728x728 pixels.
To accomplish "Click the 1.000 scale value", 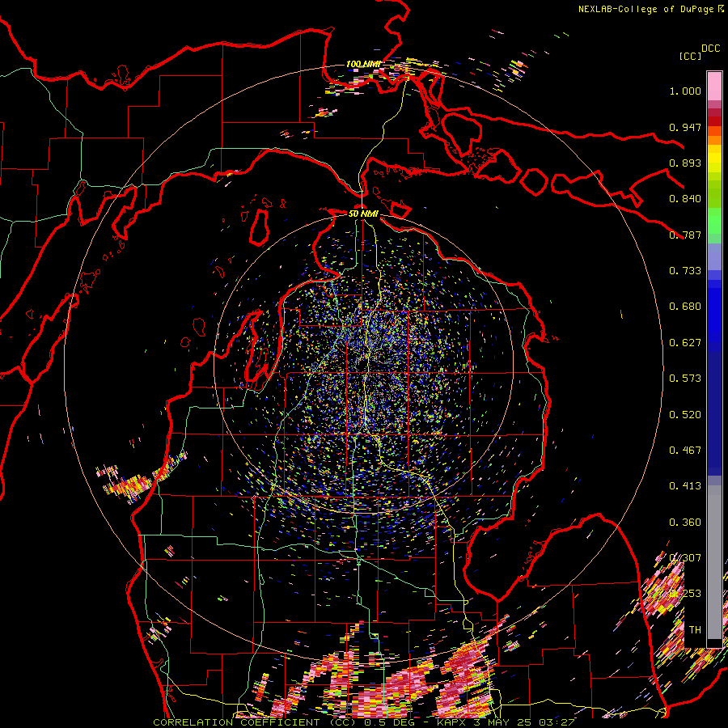I will pos(685,91).
